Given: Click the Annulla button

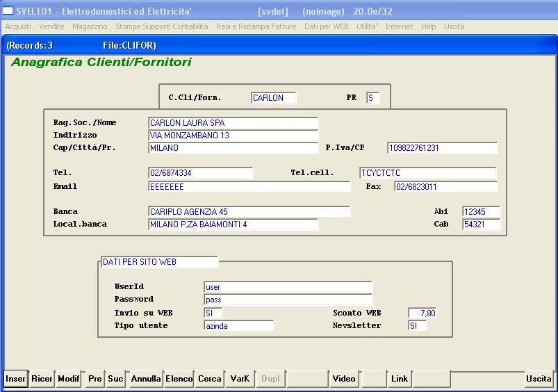Looking at the screenshot, I should coord(145,379).
